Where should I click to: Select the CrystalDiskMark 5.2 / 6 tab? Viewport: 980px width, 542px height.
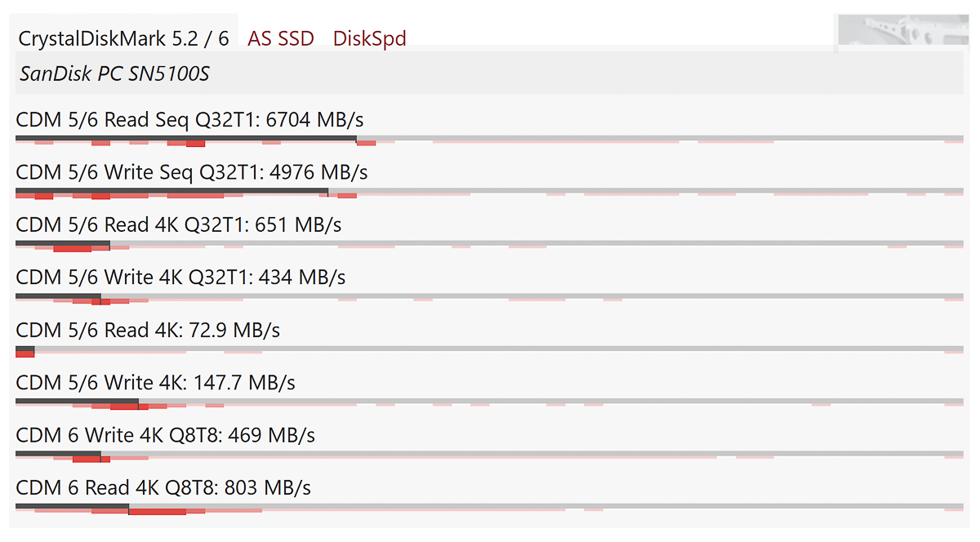pos(123,38)
